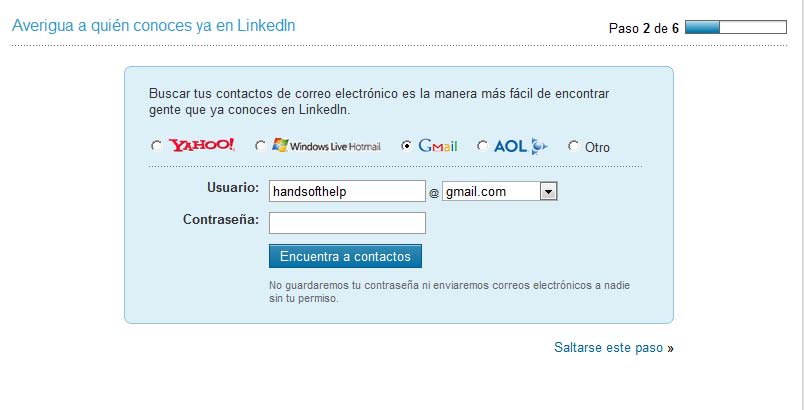The image size is (804, 410).
Task: Pick the AOL radio button
Action: [483, 146]
